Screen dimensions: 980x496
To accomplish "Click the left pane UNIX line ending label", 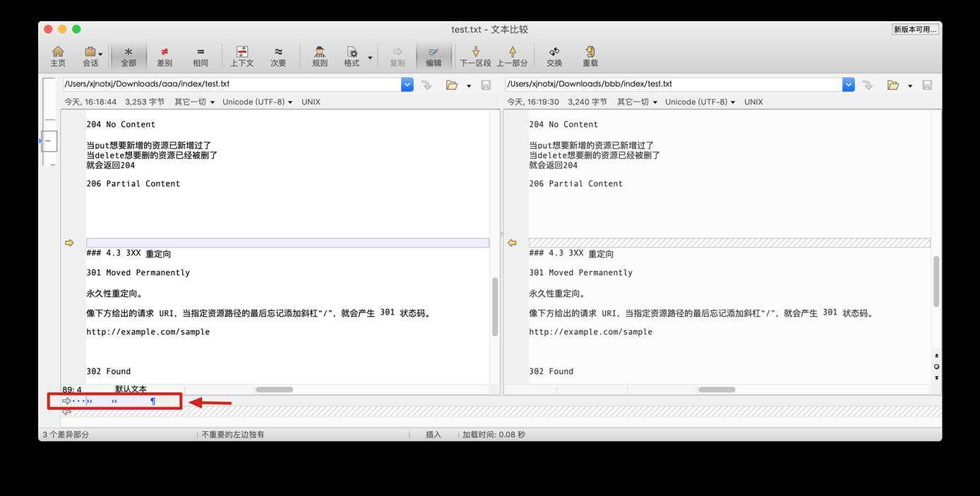I will pyautogui.click(x=311, y=102).
